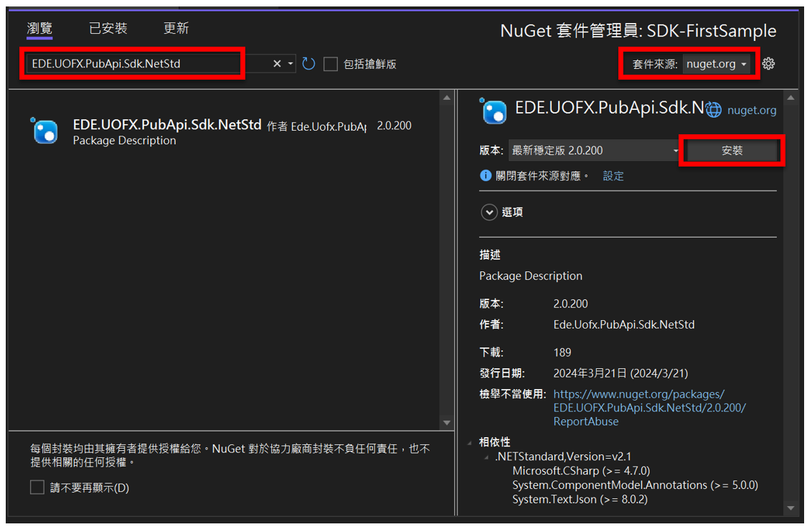Switch to the 已安裝 tab
Viewport: 812px width, 532px height.
108,28
